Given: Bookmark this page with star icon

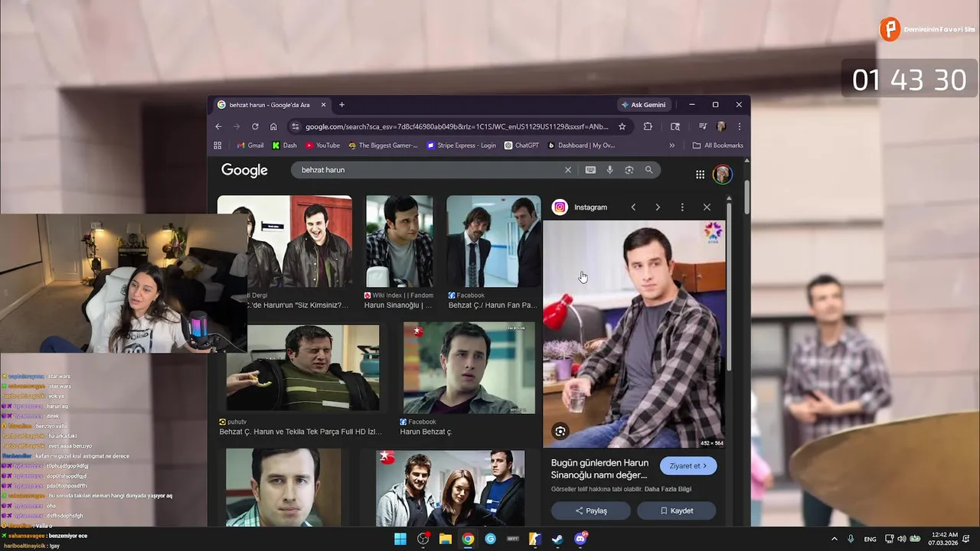Looking at the screenshot, I should click(622, 126).
